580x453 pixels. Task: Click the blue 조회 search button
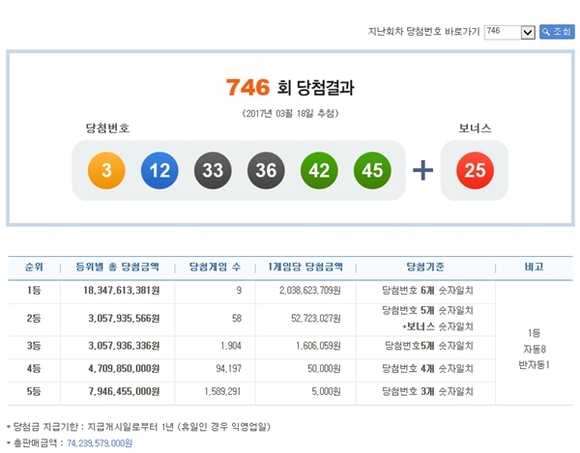coord(557,32)
